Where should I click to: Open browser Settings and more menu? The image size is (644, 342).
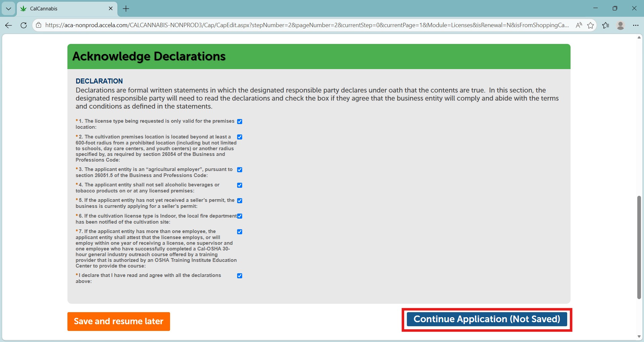[x=636, y=25]
